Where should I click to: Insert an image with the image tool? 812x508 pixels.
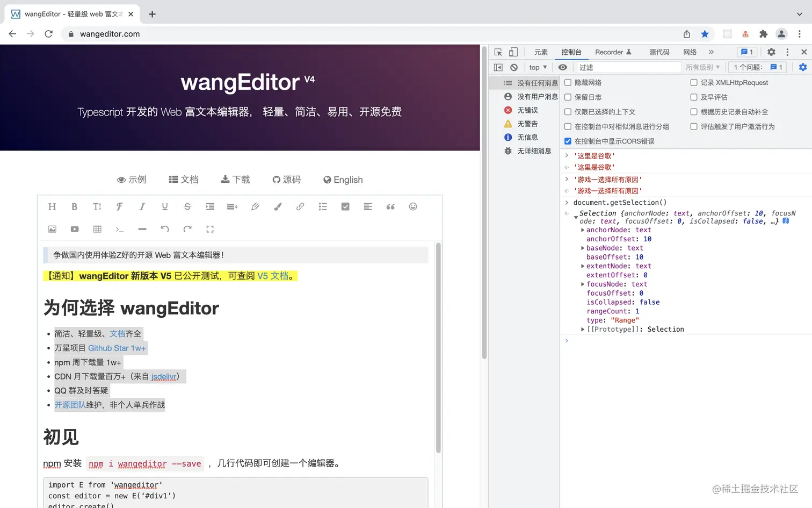click(x=52, y=229)
